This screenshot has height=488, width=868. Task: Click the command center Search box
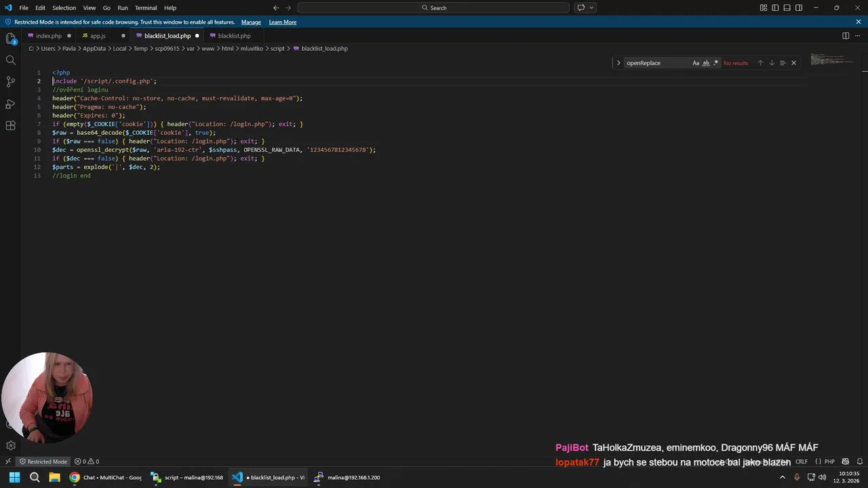point(433,7)
